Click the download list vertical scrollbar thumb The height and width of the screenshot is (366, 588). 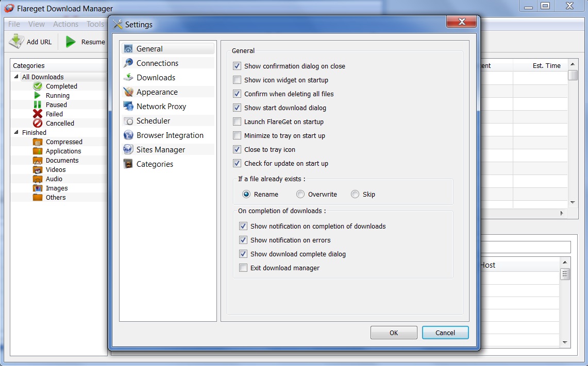(573, 75)
